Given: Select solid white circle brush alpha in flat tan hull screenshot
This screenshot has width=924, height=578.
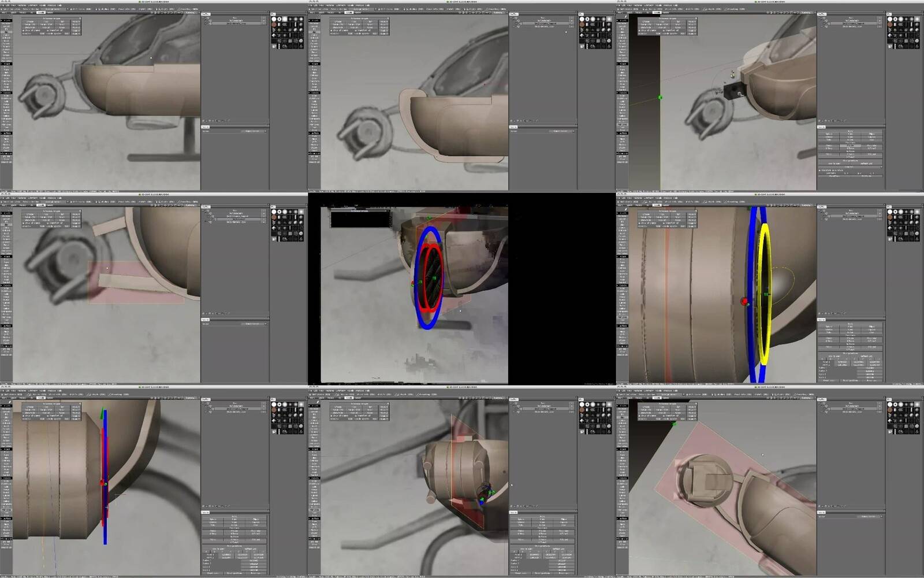Looking at the screenshot, I should (273, 19).
